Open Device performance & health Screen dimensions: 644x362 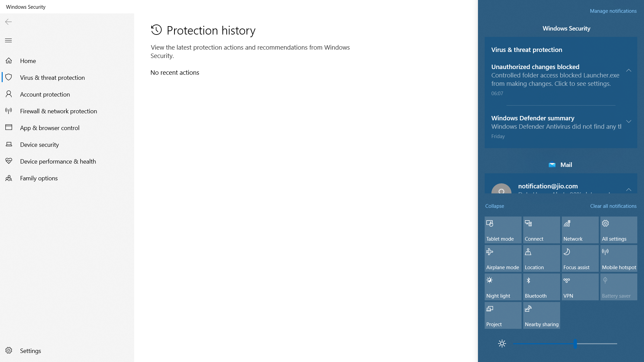coord(67,161)
